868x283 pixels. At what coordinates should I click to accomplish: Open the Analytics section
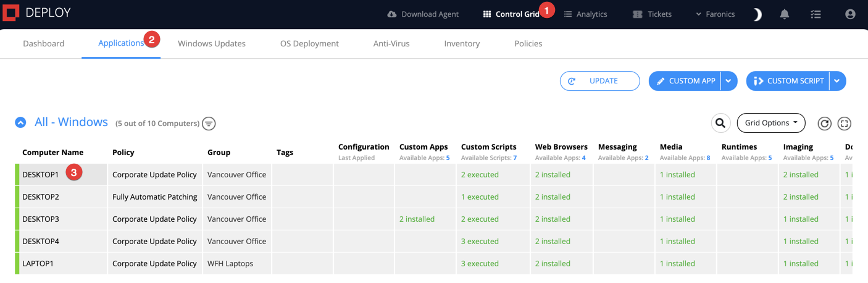point(585,14)
